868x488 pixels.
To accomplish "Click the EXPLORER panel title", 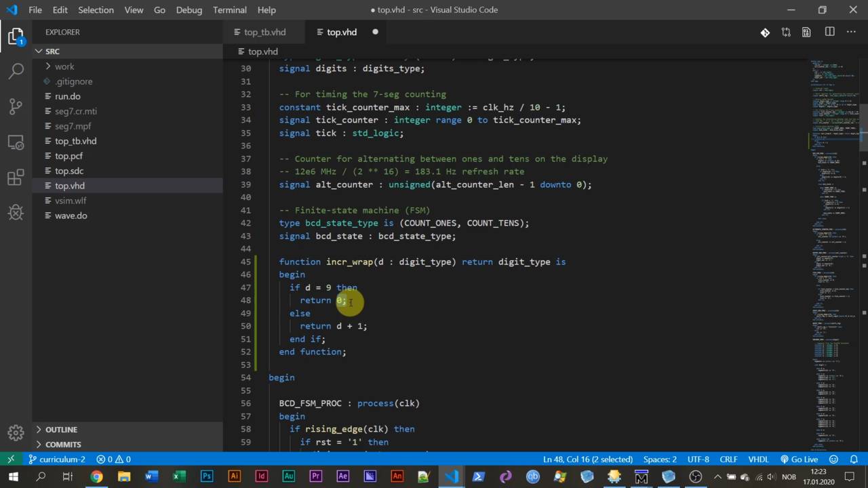I will click(62, 32).
